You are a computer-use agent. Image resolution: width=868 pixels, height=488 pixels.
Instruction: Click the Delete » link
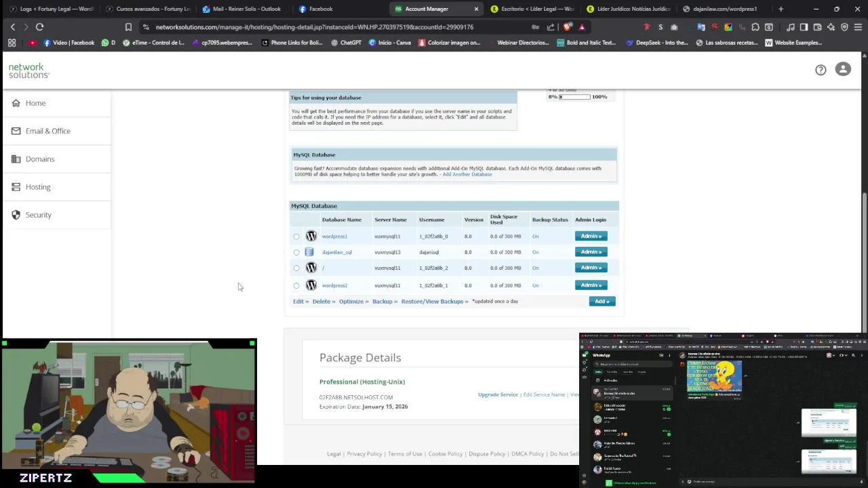(323, 301)
